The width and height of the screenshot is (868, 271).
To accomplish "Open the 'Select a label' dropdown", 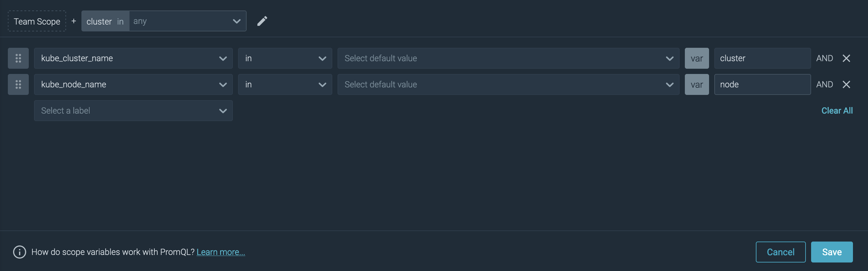I will (x=133, y=111).
